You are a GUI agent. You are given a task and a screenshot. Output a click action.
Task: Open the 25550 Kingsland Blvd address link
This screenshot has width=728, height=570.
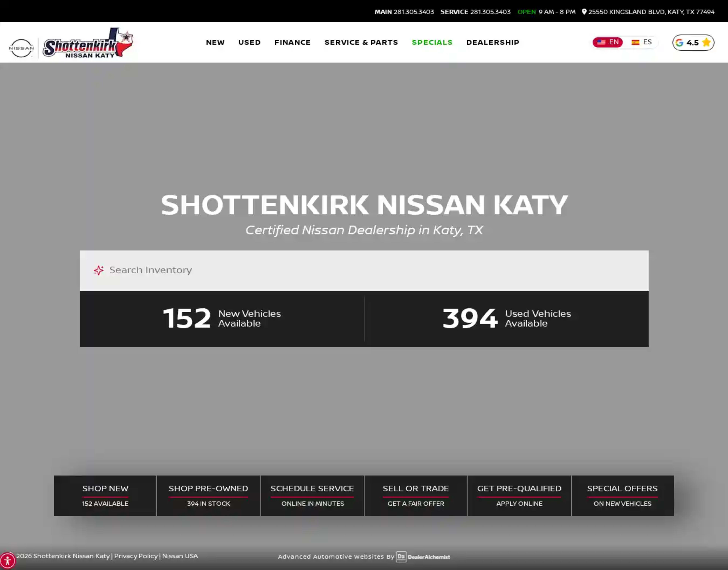[648, 12]
